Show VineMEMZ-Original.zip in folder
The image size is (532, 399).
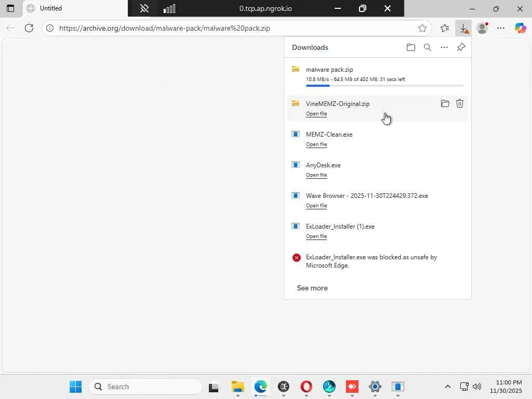445,103
